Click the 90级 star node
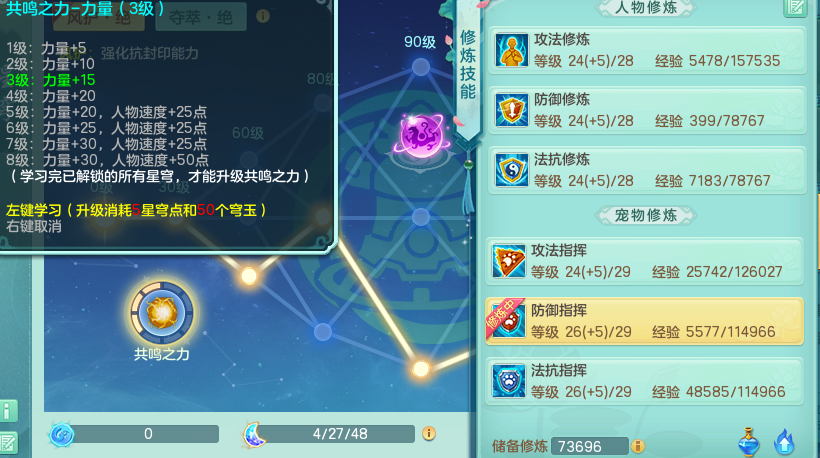Viewport: 820px width, 458px height. 420,67
